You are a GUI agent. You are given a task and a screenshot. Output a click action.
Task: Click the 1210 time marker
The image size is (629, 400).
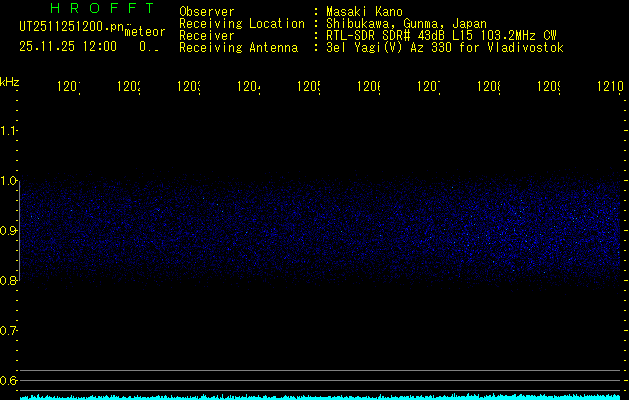(x=607, y=89)
